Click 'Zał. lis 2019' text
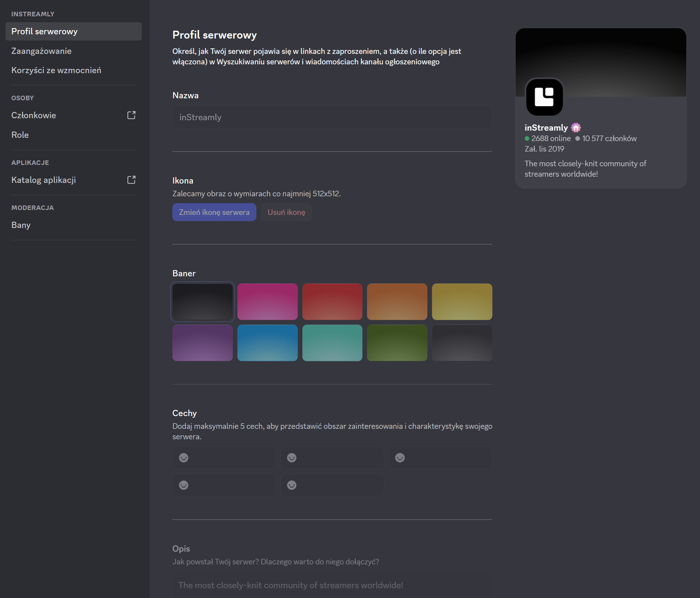This screenshot has width=700, height=598. 544,149
